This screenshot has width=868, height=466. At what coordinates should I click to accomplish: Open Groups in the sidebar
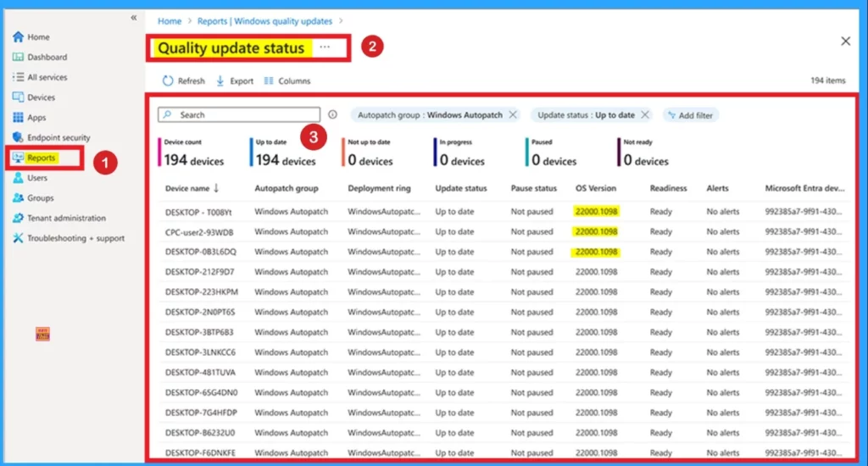coord(41,197)
